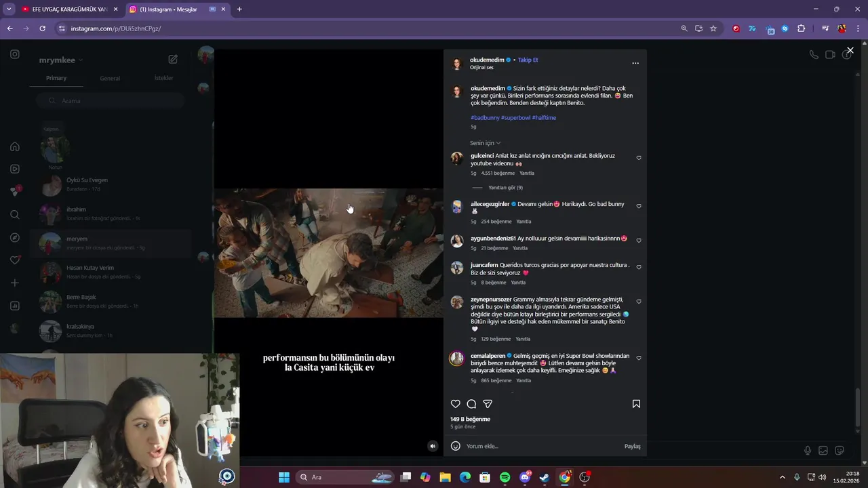Open Explore compass icon in sidebar
The height and width of the screenshot is (488, 868).
pos(15,237)
